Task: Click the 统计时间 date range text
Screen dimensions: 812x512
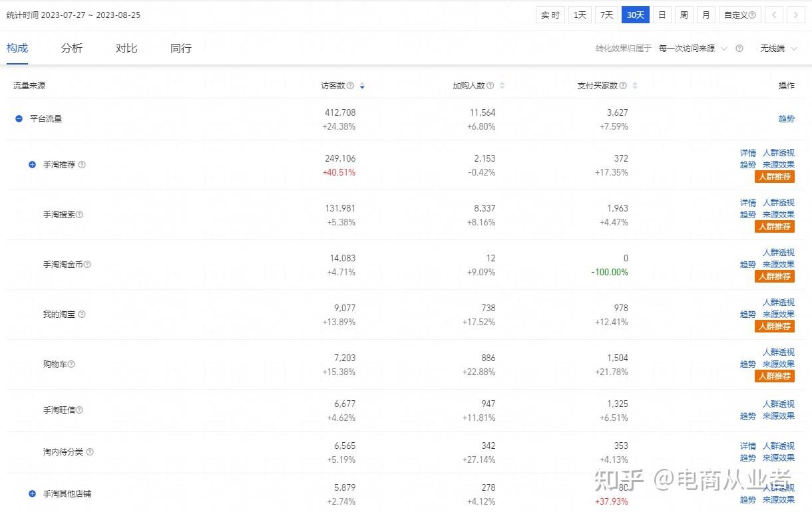Action: click(73, 15)
